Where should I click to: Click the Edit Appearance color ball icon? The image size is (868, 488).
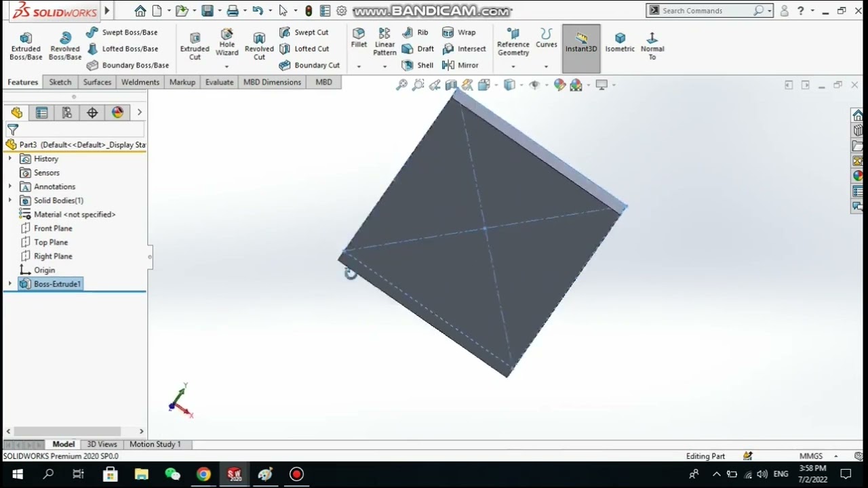point(559,85)
